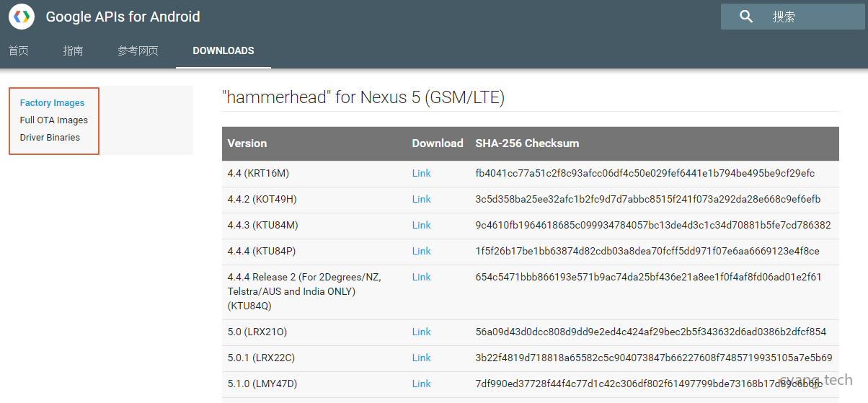Click the search magnifier icon
This screenshot has width=868, height=403.
tap(746, 17)
